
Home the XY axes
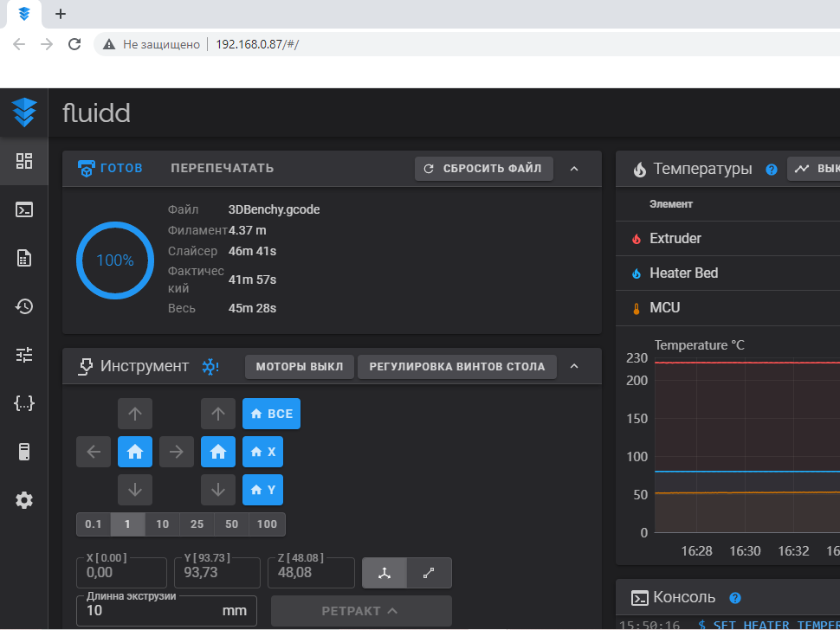[134, 451]
